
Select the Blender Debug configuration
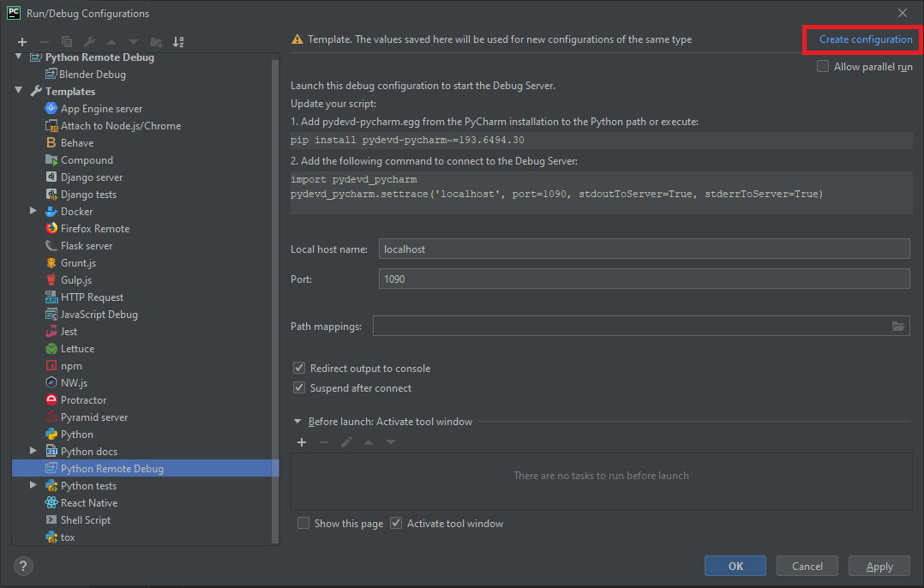tap(92, 74)
